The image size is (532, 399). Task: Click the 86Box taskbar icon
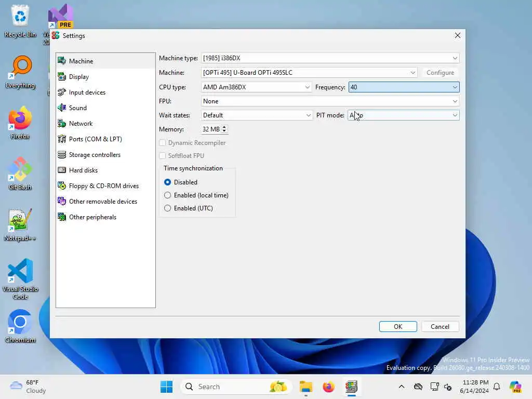tap(352, 387)
